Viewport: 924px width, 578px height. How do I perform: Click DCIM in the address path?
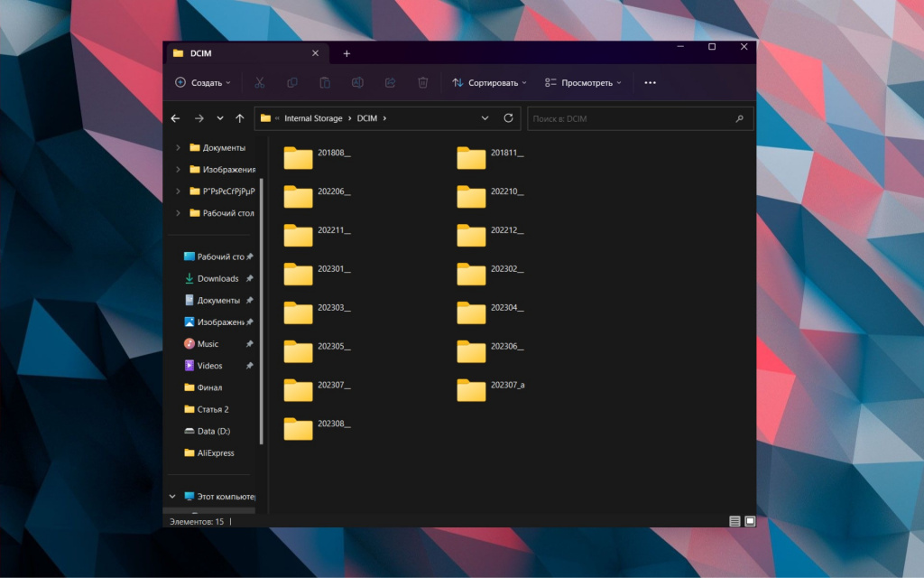366,118
